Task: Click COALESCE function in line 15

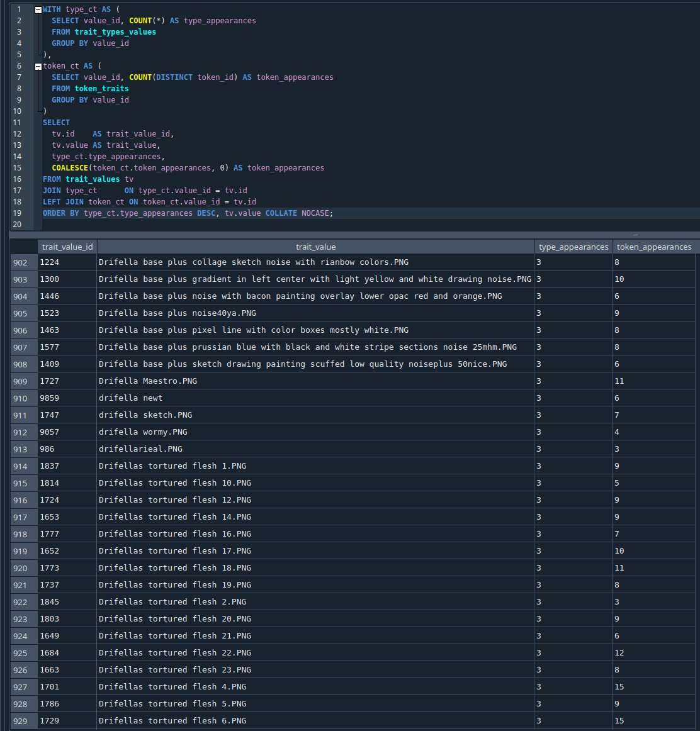Action: (x=70, y=168)
